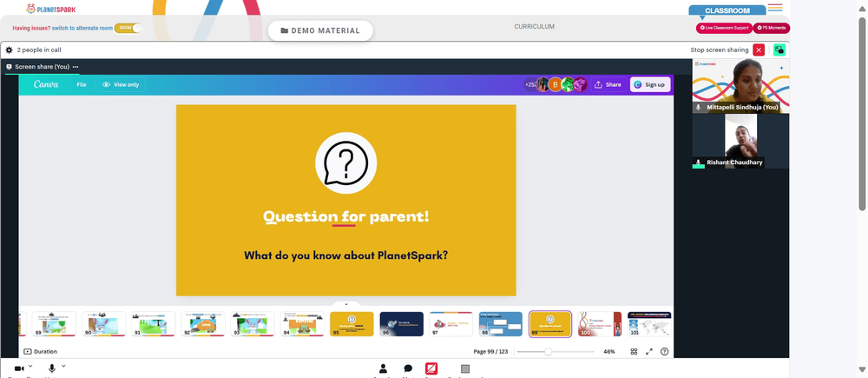Screen dimensions: 868x378
Task: Select slide thumbnail 92
Action: pyautogui.click(x=202, y=323)
